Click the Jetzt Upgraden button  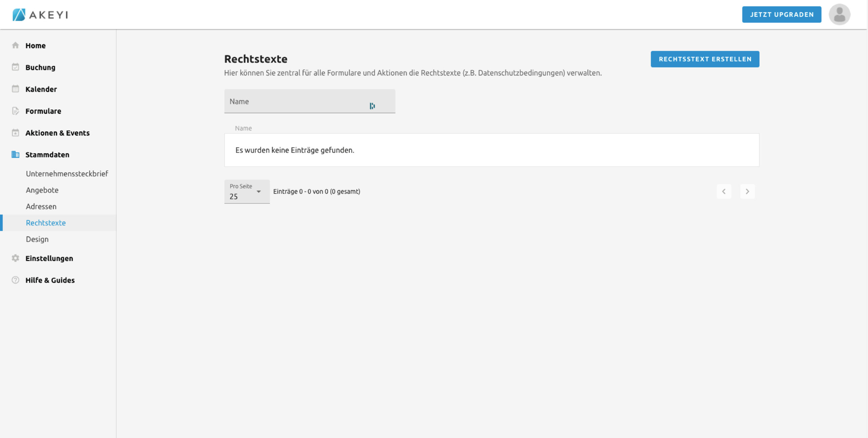[x=782, y=15]
